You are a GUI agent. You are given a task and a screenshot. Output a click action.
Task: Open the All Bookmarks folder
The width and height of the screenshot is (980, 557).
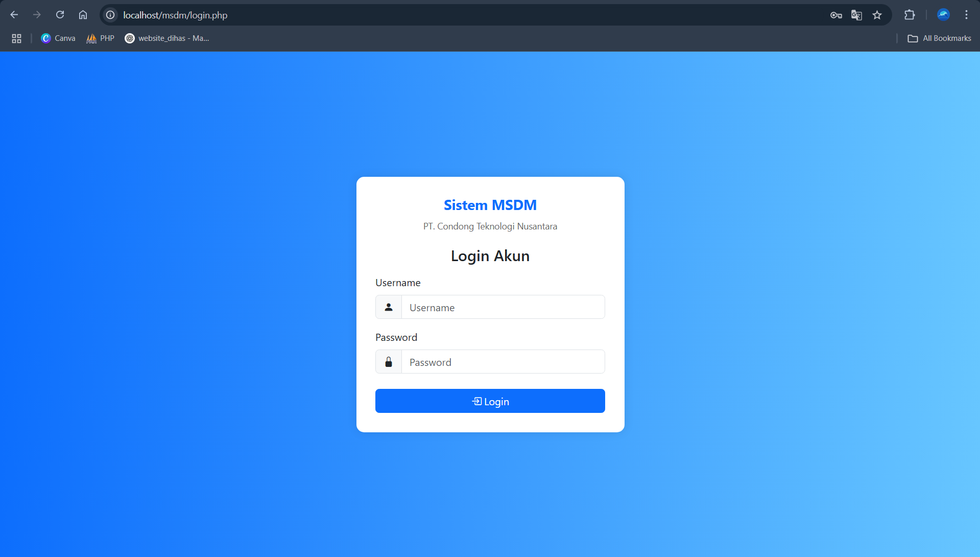pos(940,38)
